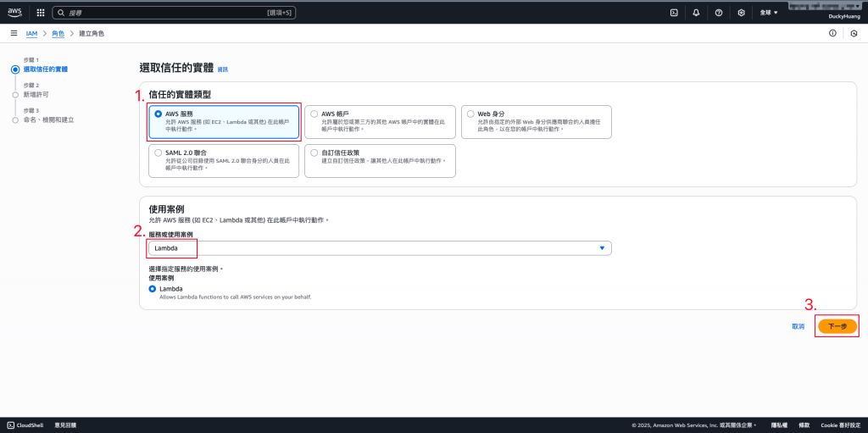Open the 條款 footer link
Screen dimensions: 868x433
(804, 425)
